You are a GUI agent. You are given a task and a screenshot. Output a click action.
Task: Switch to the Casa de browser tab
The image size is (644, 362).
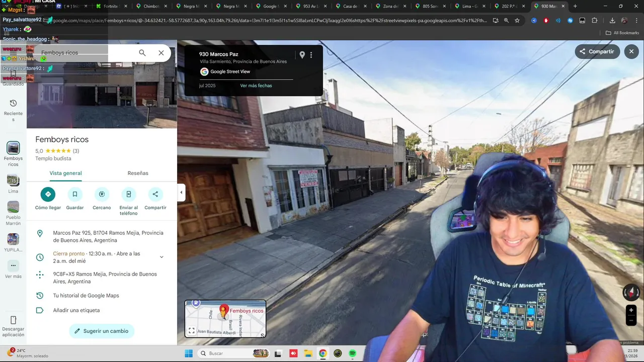(350, 6)
